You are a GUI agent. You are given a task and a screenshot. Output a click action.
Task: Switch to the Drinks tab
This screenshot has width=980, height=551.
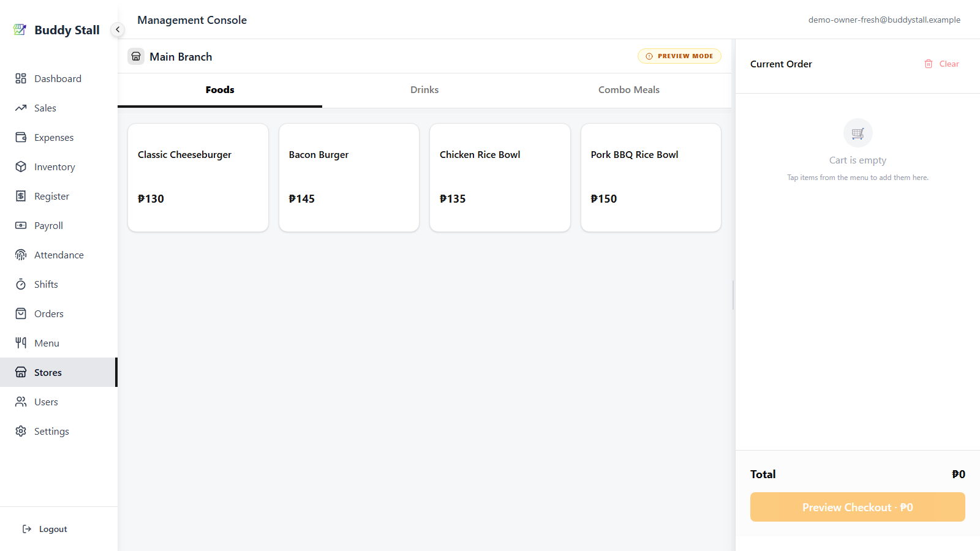[x=424, y=90]
